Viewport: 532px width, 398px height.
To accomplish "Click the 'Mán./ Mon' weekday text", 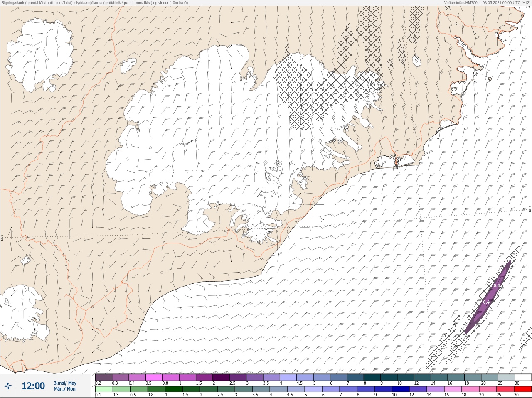I will 64,389.
